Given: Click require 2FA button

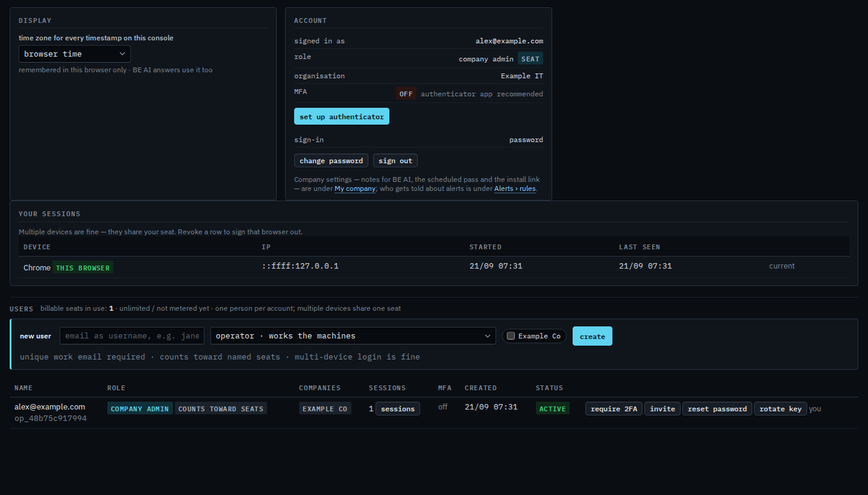Looking at the screenshot, I should click(614, 409).
